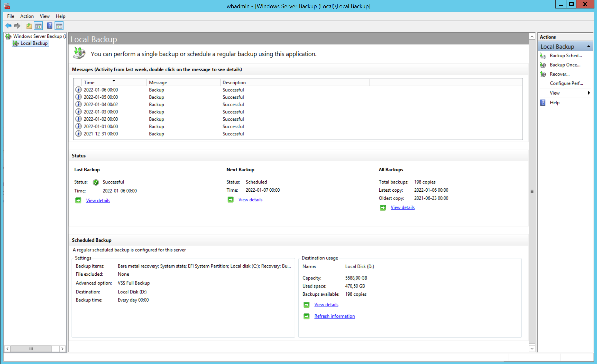Open the File menu
Viewport: 597px width, 364px height.
[11, 16]
